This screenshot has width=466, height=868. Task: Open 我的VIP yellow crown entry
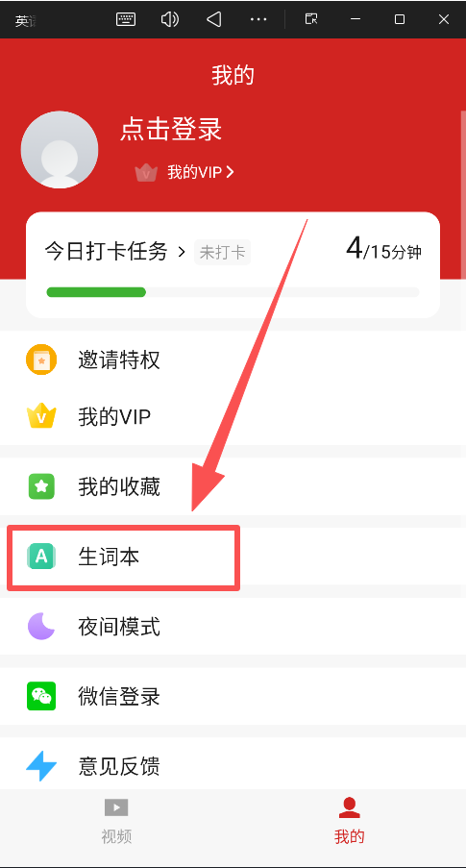click(233, 416)
